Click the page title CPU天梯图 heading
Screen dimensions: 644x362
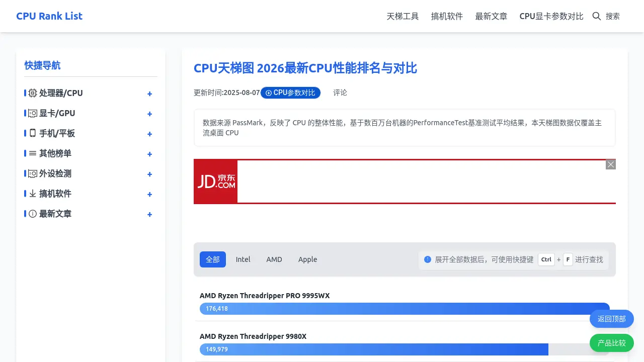click(305, 68)
